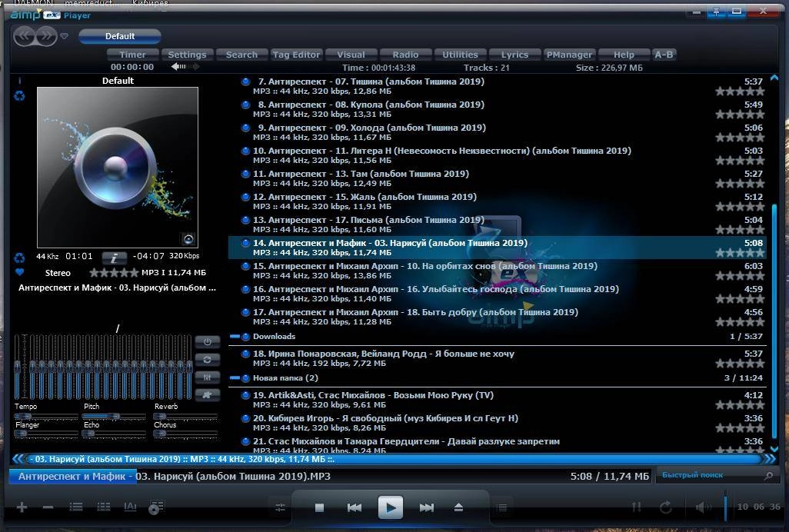Open Settings
The width and height of the screenshot is (789, 532).
[187, 55]
